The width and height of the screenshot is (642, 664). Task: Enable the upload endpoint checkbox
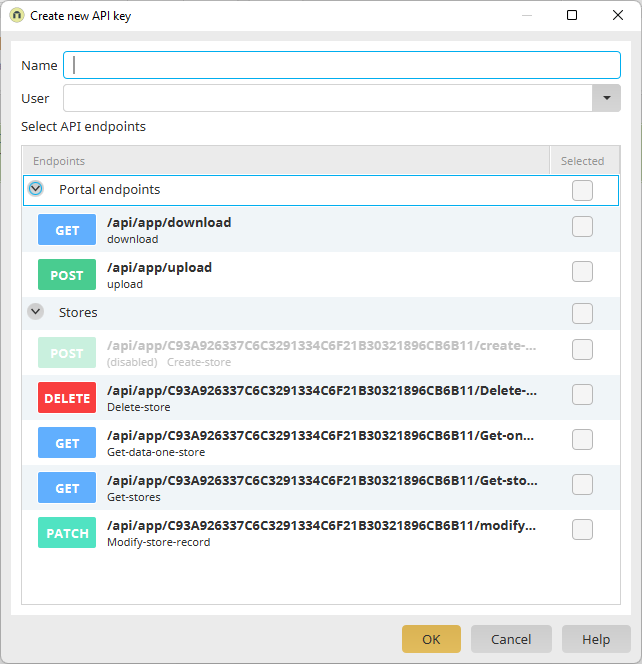tap(582, 272)
